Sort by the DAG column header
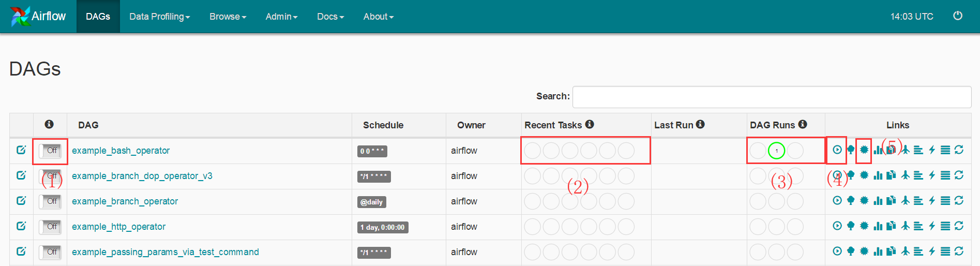Image resolution: width=980 pixels, height=266 pixels. point(88,125)
